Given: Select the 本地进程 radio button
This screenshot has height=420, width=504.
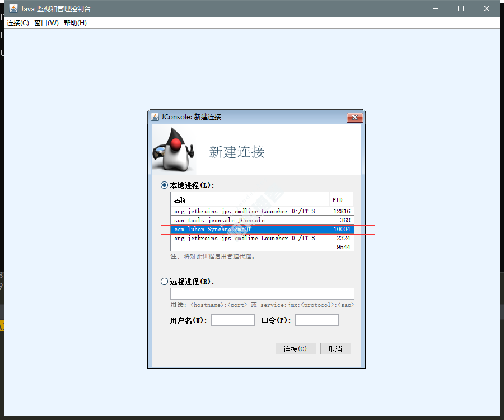Looking at the screenshot, I should 164,185.
